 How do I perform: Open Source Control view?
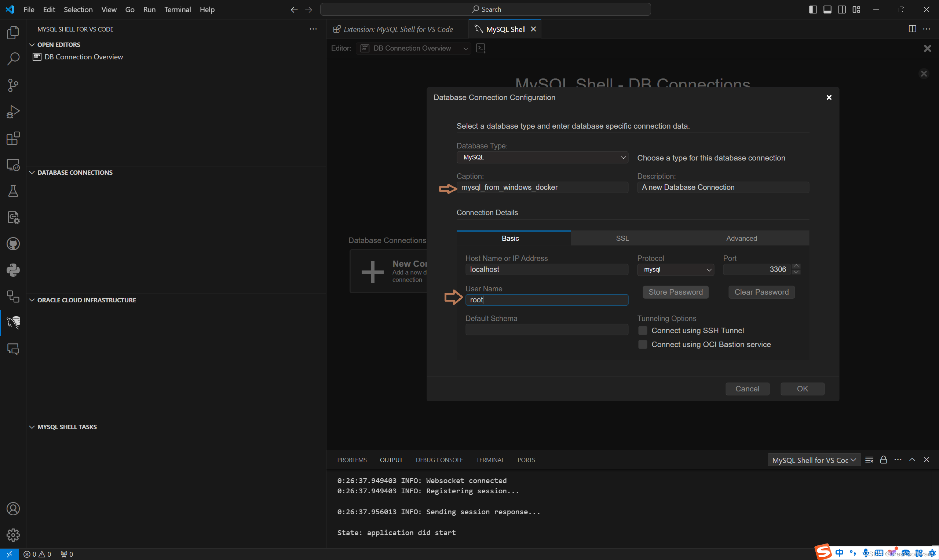coord(13,85)
